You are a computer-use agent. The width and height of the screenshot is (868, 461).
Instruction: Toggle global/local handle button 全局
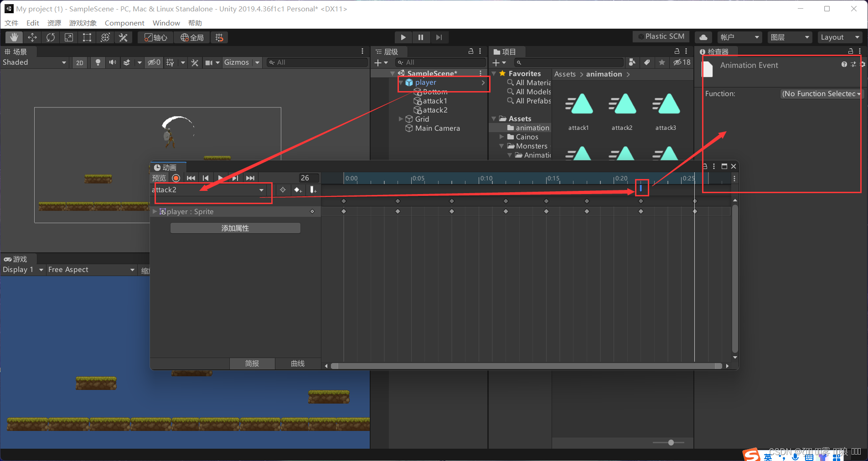pos(192,37)
